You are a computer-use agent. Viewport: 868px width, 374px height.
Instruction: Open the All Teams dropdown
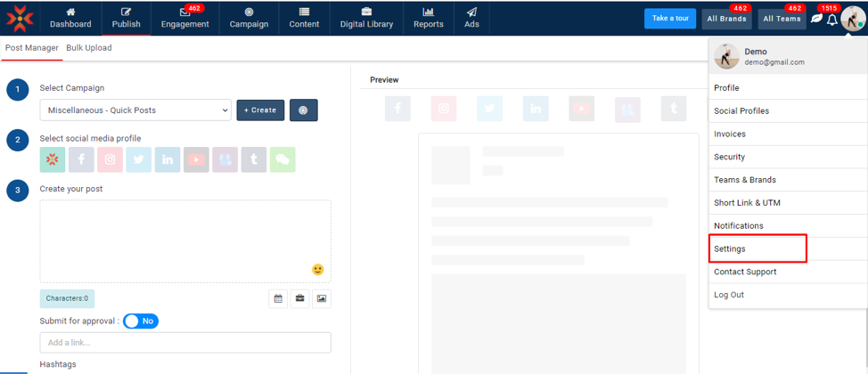(x=782, y=19)
